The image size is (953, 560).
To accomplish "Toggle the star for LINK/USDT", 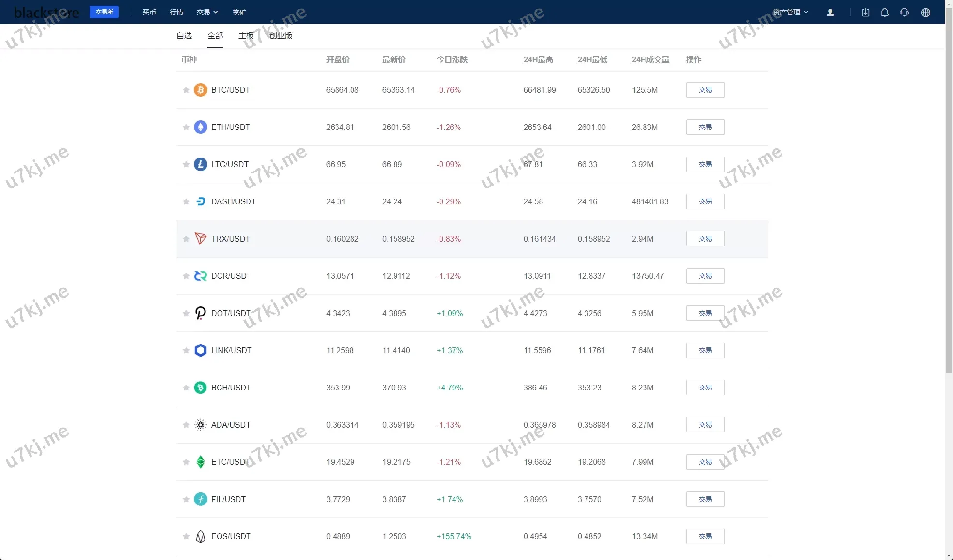I will pos(186,350).
